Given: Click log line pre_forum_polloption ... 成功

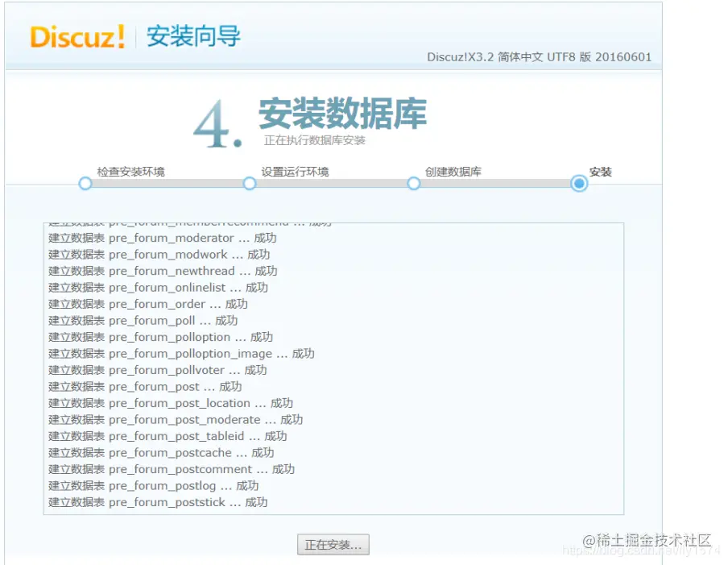Looking at the screenshot, I should [x=160, y=338].
